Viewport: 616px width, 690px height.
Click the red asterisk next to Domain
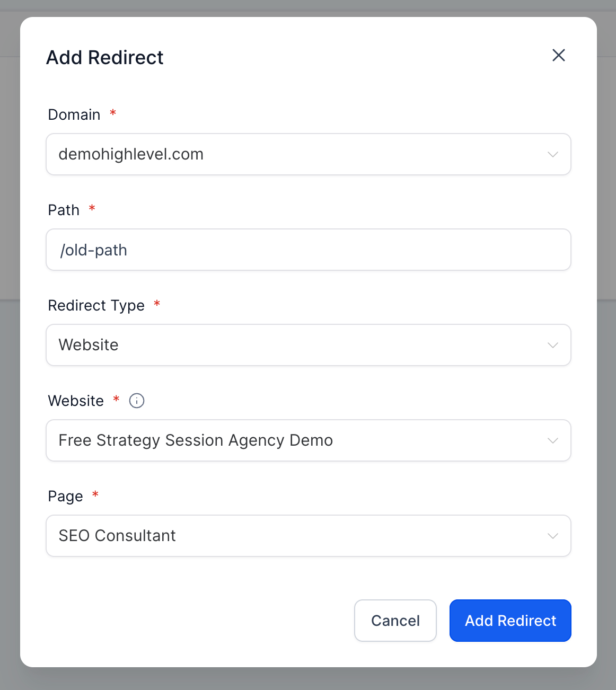point(113,113)
